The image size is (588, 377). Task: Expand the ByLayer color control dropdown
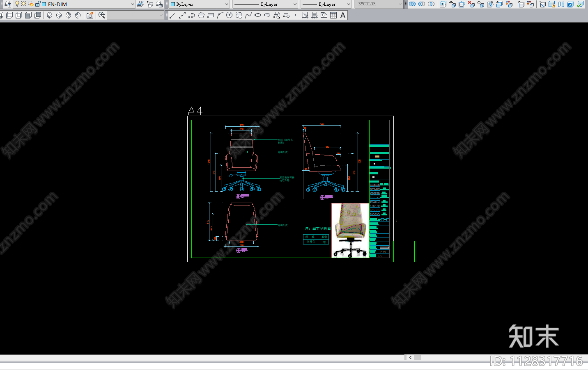click(227, 4)
